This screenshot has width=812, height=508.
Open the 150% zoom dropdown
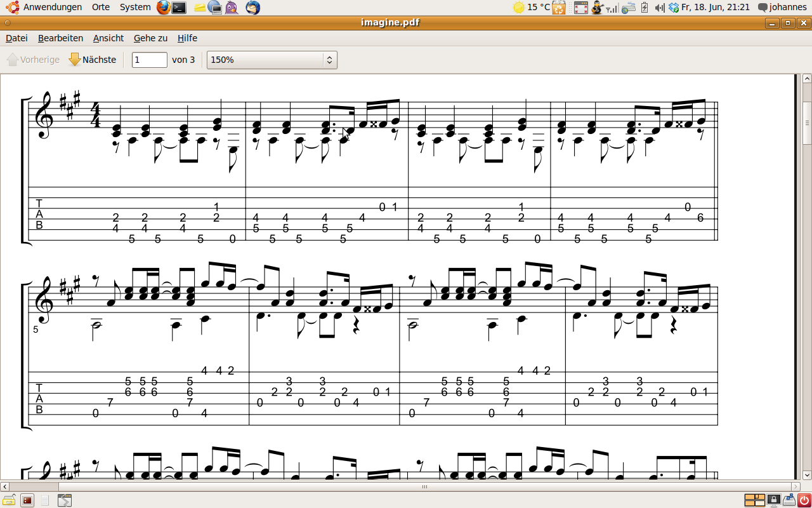(x=272, y=60)
